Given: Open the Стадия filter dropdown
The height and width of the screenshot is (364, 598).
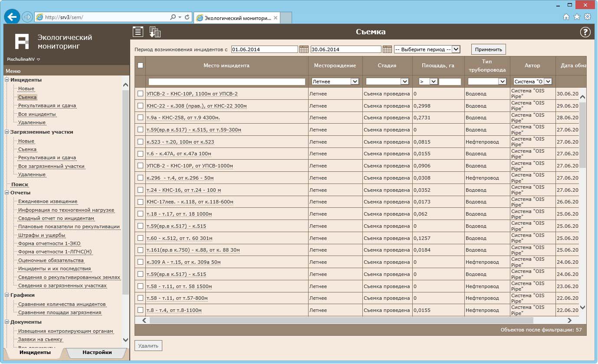Looking at the screenshot, I should coord(387,82).
